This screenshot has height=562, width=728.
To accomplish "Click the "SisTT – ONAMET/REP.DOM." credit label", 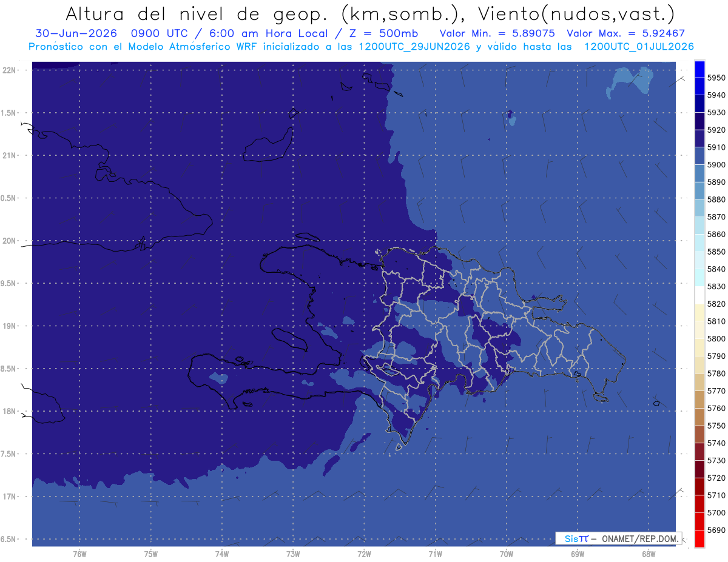I will click(x=619, y=538).
